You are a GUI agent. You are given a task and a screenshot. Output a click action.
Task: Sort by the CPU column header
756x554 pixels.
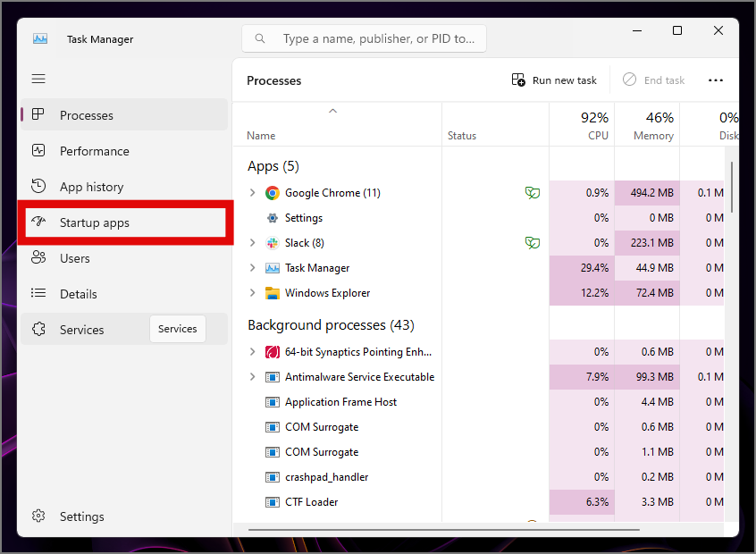tap(582, 124)
